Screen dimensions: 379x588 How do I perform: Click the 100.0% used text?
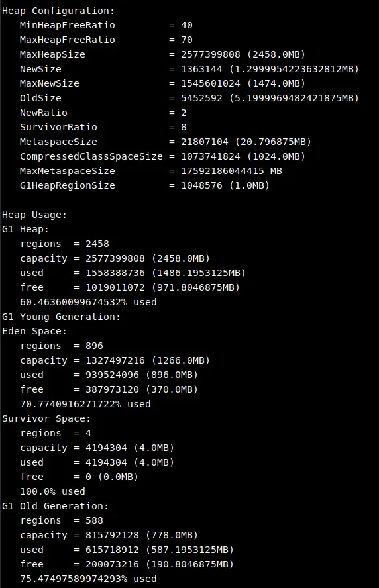[52, 491]
